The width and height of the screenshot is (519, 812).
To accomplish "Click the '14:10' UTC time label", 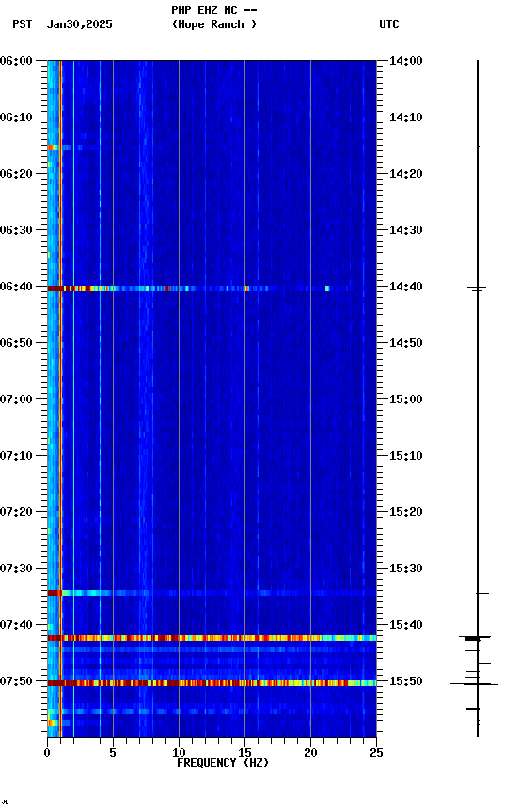I will pos(406,117).
